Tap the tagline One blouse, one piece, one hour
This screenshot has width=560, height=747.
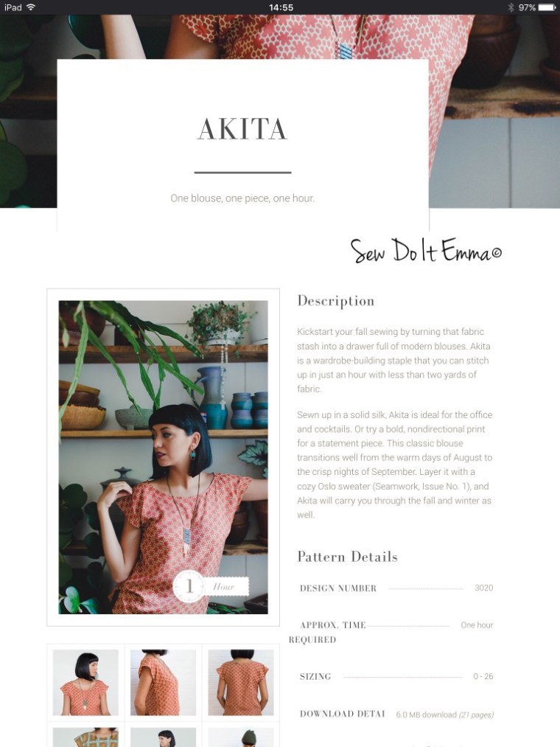pyautogui.click(x=242, y=198)
